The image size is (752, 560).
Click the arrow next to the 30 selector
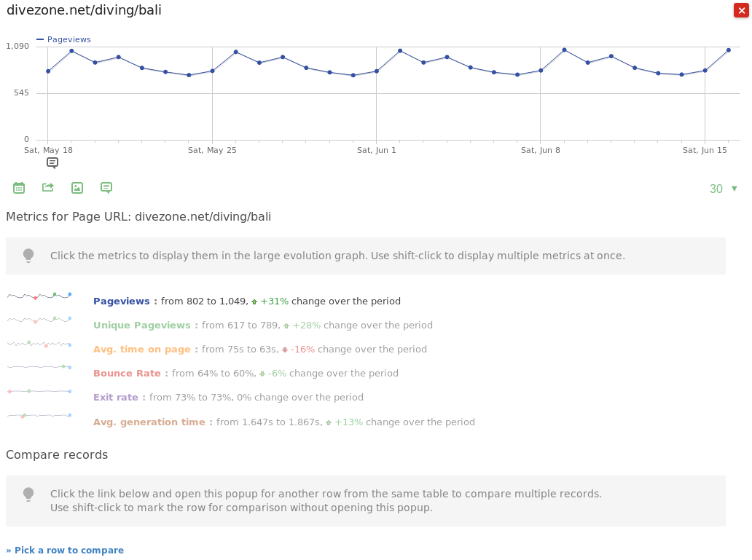(x=735, y=188)
